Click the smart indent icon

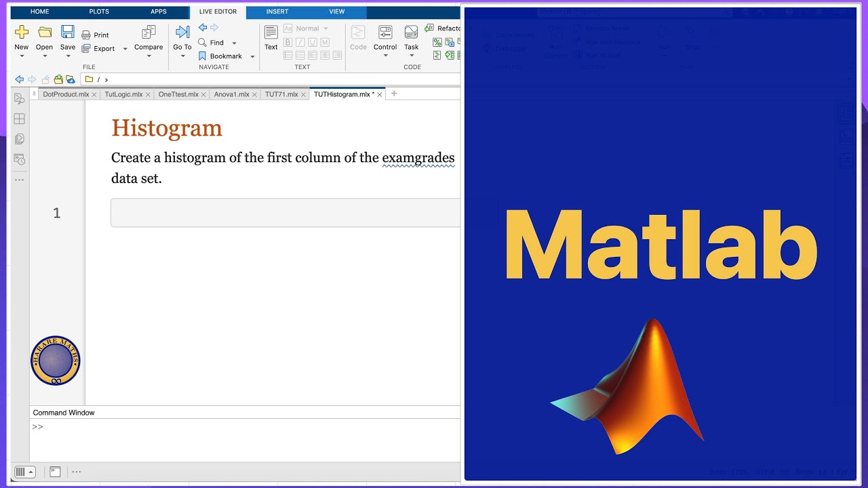[437, 55]
